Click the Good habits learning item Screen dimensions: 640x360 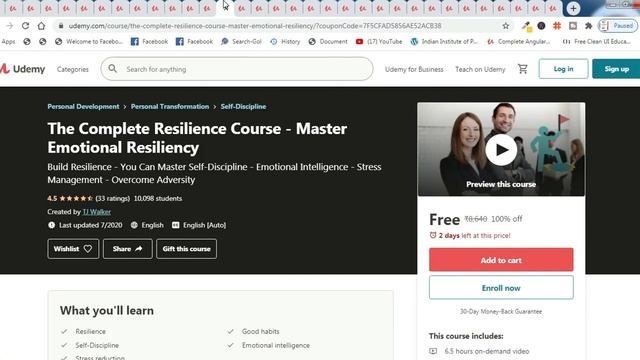[260, 331]
